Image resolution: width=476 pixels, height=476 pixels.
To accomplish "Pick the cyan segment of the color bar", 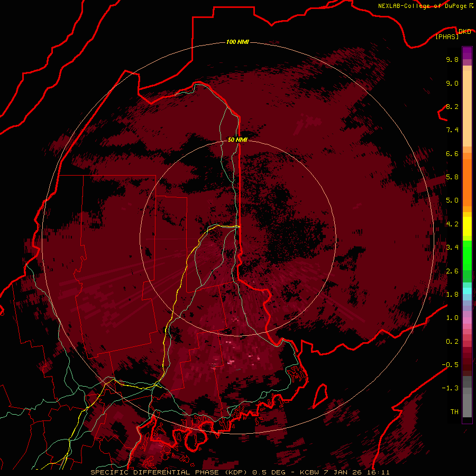I will (x=467, y=291).
